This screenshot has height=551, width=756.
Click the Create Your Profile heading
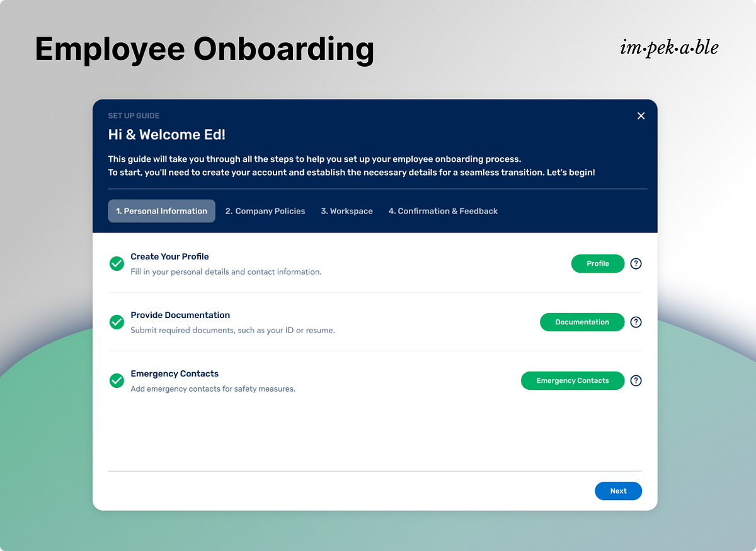169,256
